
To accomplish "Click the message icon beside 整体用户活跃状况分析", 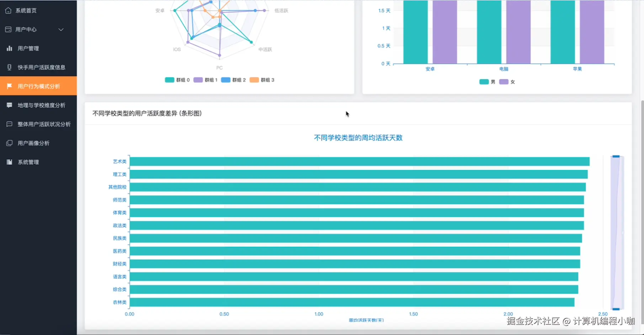I will 10,124.
